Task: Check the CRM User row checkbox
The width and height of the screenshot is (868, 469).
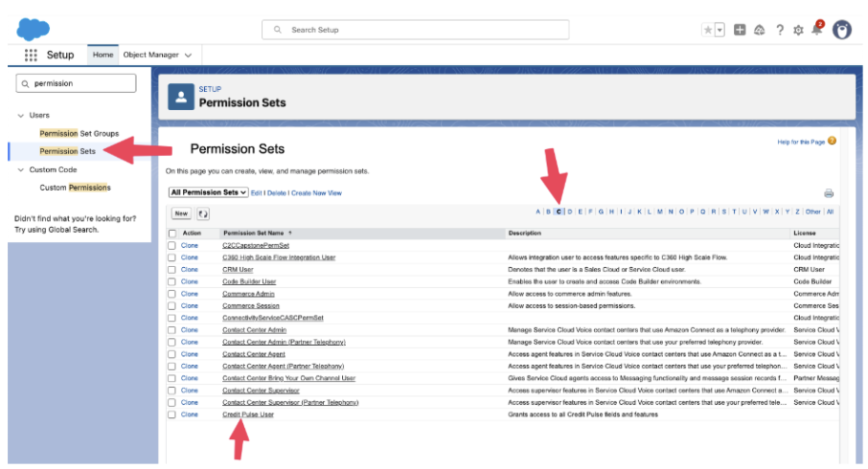Action: tap(172, 270)
